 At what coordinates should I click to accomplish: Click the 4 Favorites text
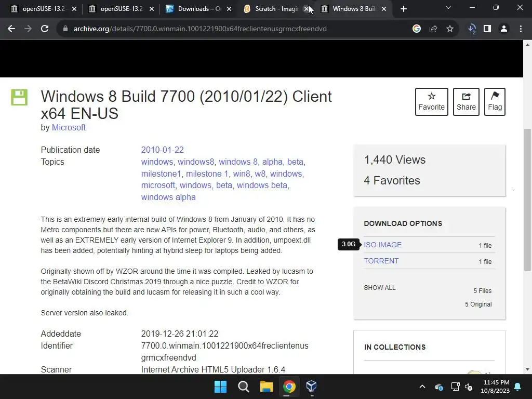click(392, 180)
